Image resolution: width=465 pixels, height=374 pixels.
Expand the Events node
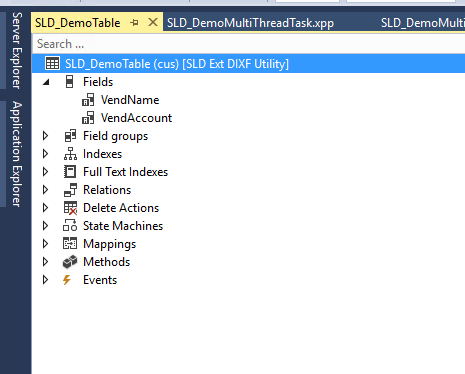[x=45, y=280]
